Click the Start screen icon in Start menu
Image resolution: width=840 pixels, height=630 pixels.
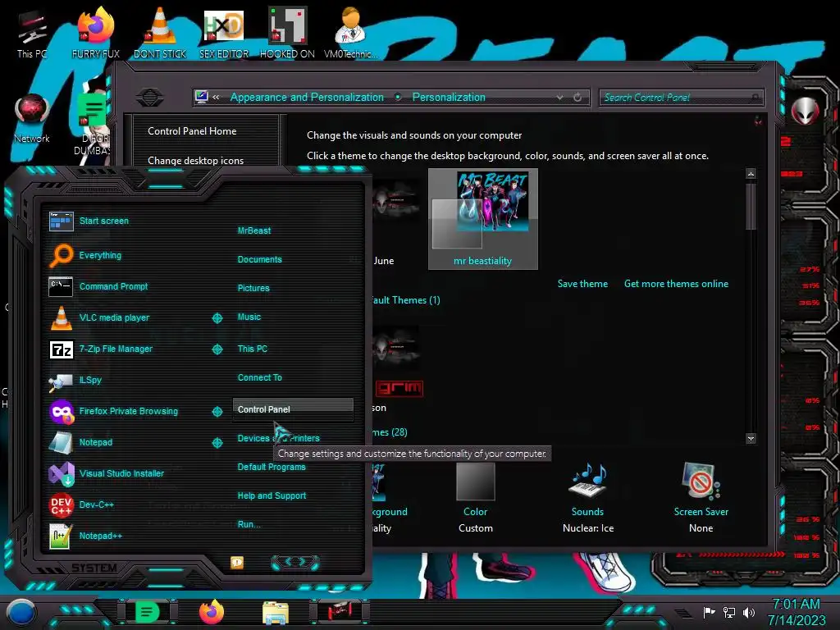click(x=61, y=221)
